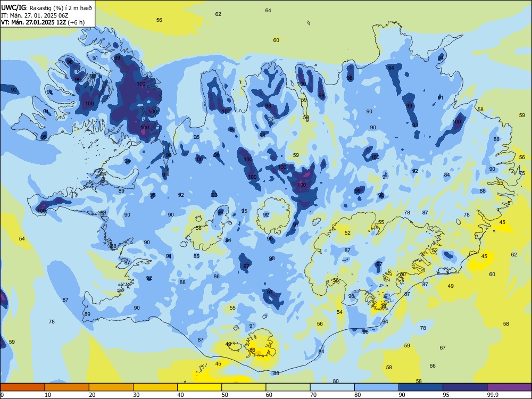Click the legend tick label '10'
This screenshot has width=532, height=399.
pos(48,395)
